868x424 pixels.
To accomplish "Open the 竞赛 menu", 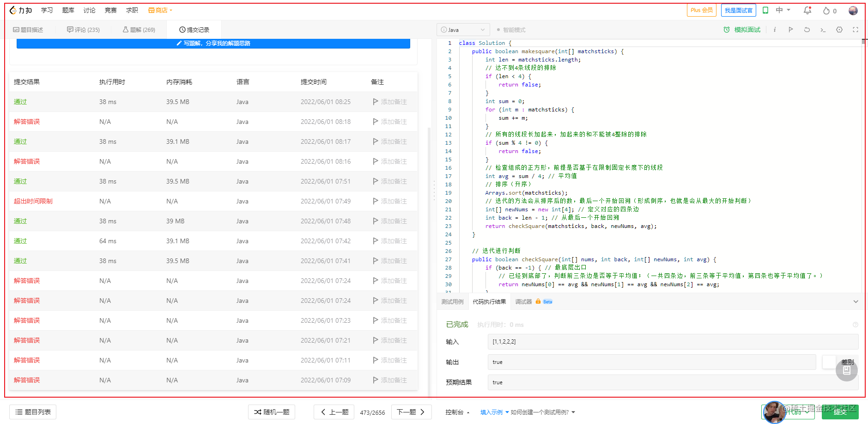I will (x=111, y=10).
